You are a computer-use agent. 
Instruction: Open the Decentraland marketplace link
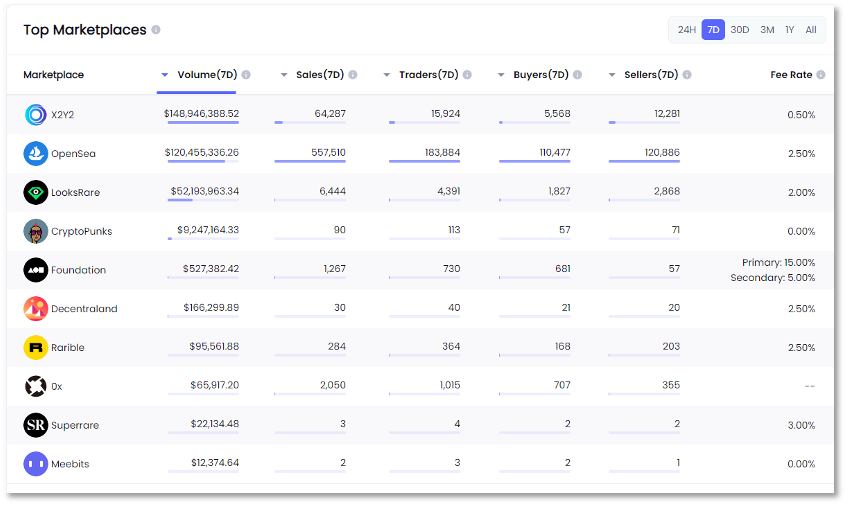[x=84, y=309]
